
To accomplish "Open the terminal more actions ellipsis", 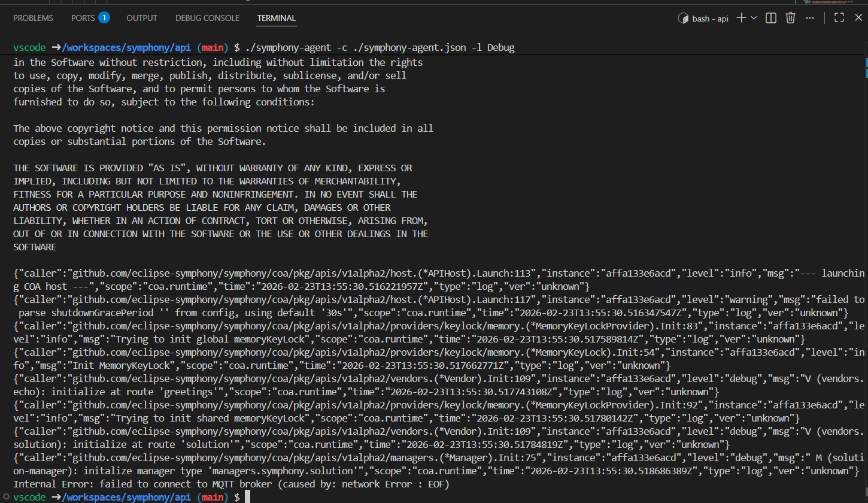I will pos(811,18).
